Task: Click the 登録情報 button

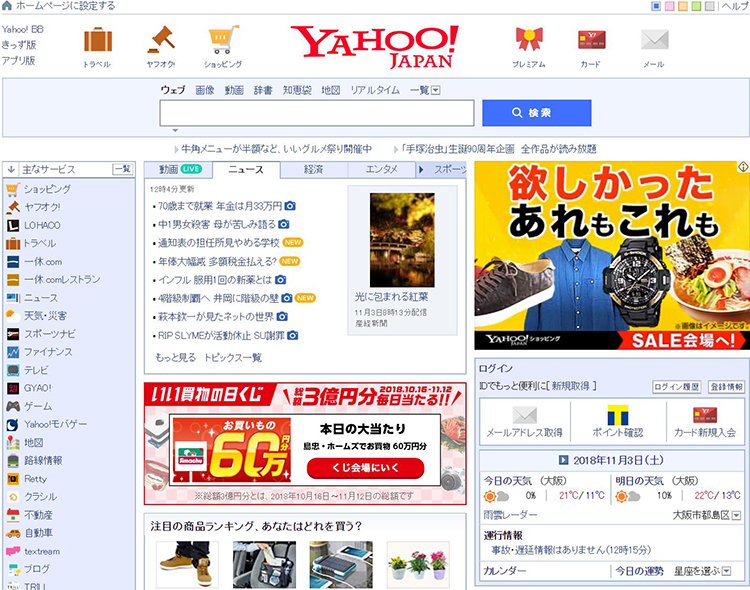Action: coord(726,387)
